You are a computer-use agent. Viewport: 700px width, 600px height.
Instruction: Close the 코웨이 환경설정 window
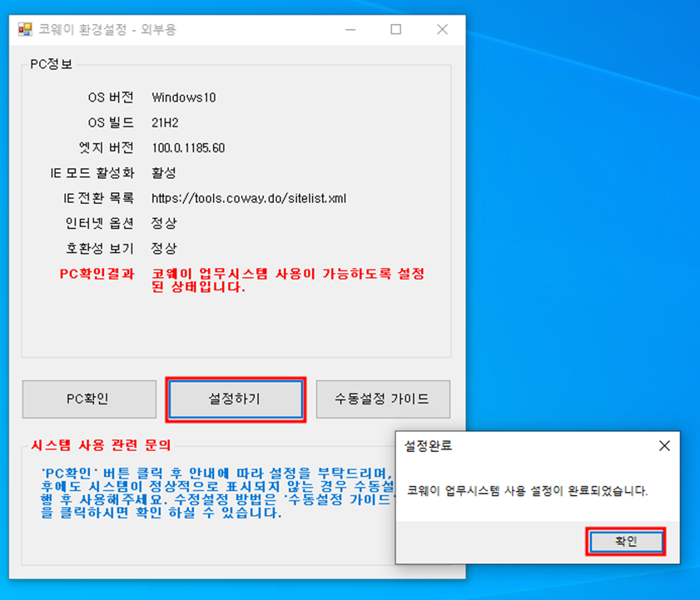(442, 29)
